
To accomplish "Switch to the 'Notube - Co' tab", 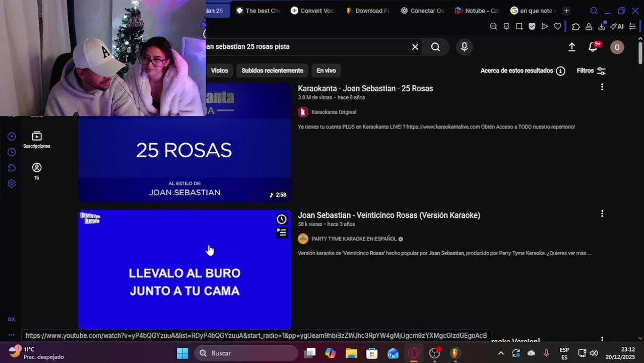I will pos(477,11).
